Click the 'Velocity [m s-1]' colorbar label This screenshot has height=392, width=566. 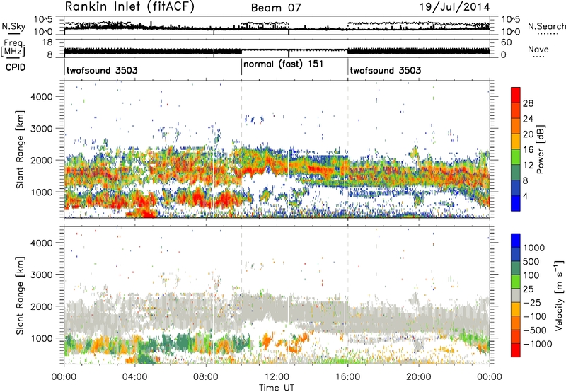point(559,295)
